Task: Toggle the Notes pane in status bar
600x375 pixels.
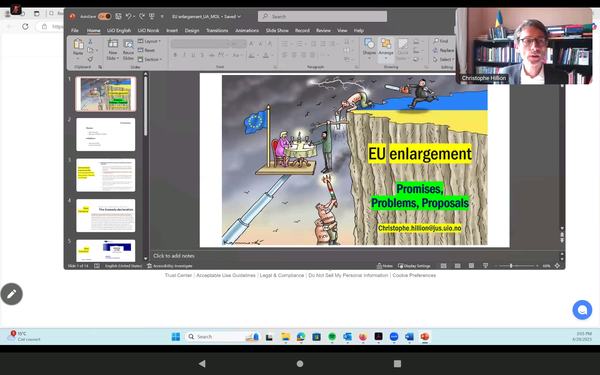Action: pos(385,266)
